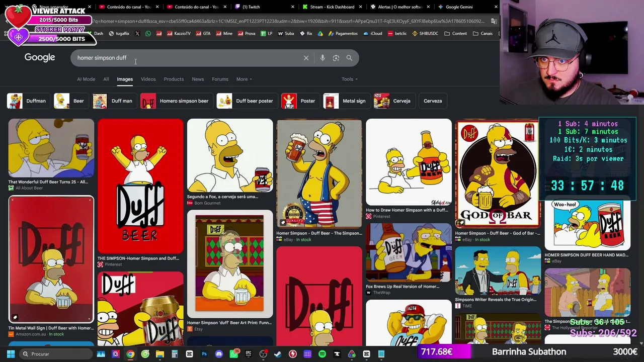Filter images by the Metal sign chip
This screenshot has width=644, height=362.
point(346,101)
